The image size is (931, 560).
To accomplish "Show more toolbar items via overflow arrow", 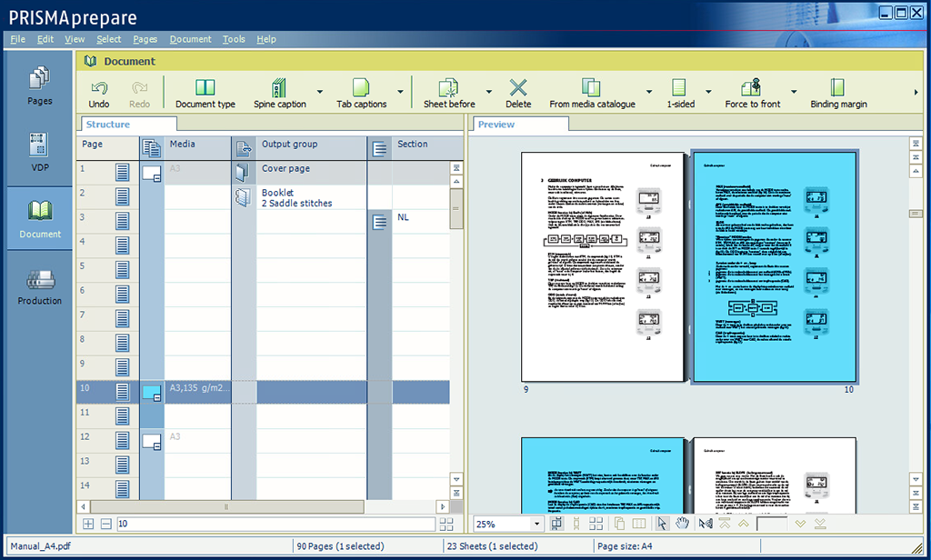I will point(916,92).
